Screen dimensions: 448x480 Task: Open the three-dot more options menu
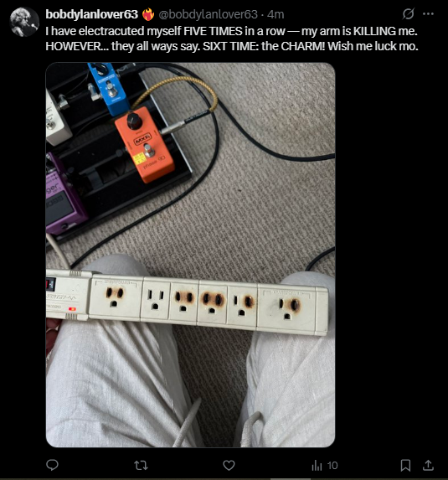(x=428, y=13)
